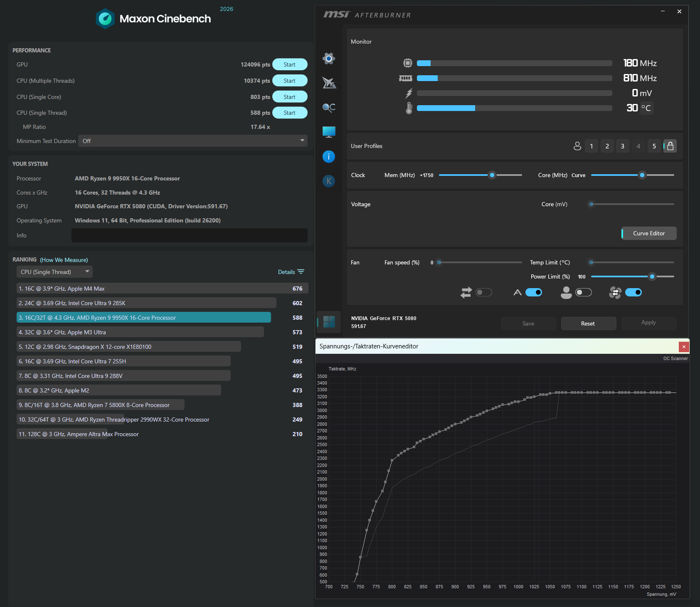Start the GPU benchmark
This screenshot has width=700, height=607.
click(x=290, y=64)
